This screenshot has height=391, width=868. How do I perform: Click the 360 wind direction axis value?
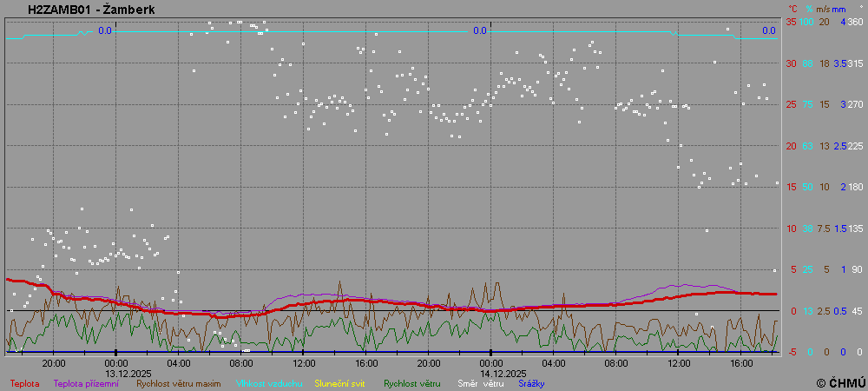tap(855, 22)
